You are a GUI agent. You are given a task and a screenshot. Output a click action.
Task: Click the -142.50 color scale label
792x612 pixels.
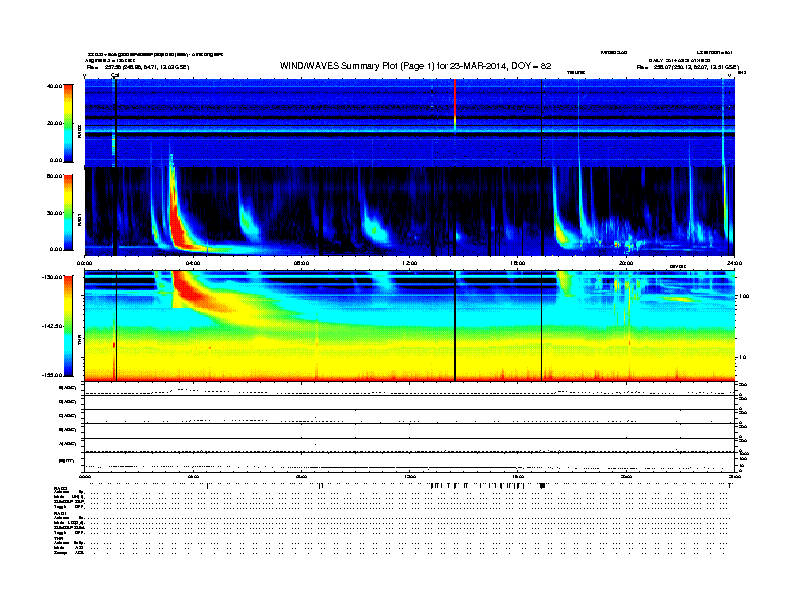coord(52,326)
